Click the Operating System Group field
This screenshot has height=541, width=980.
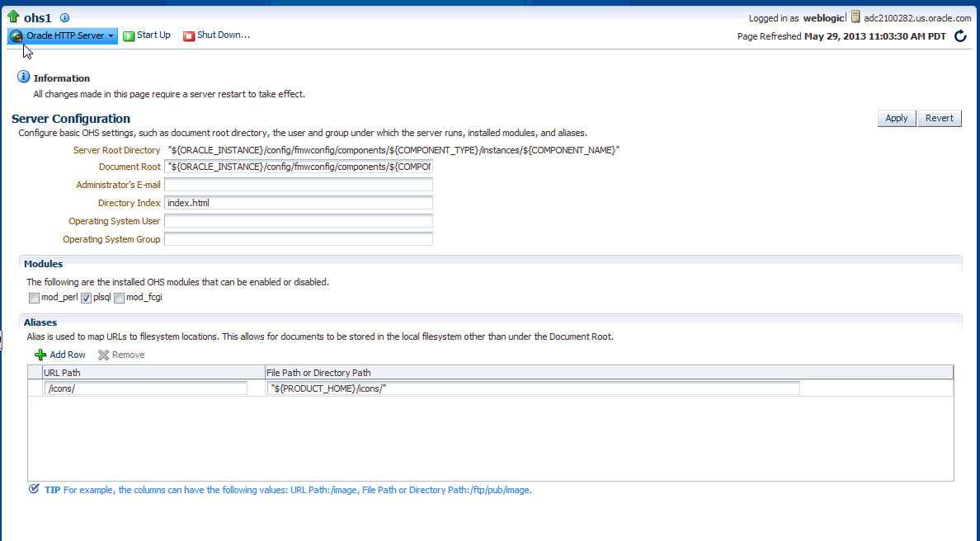[x=298, y=239]
